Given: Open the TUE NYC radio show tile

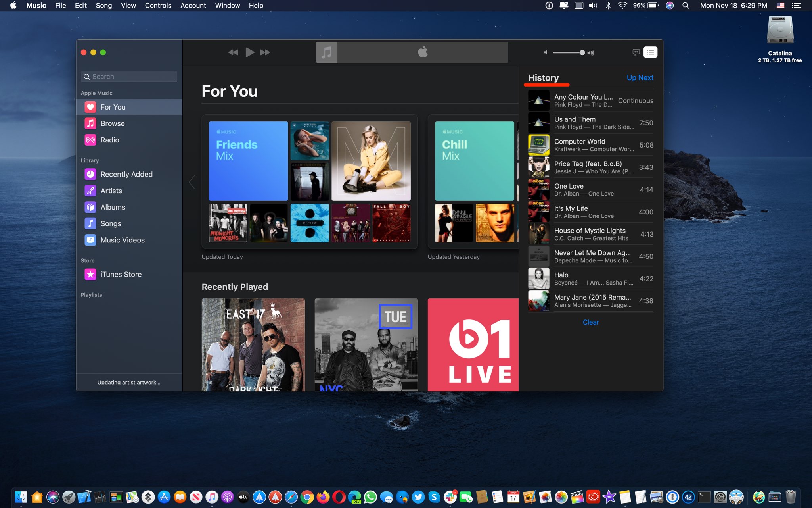Looking at the screenshot, I should point(366,345).
